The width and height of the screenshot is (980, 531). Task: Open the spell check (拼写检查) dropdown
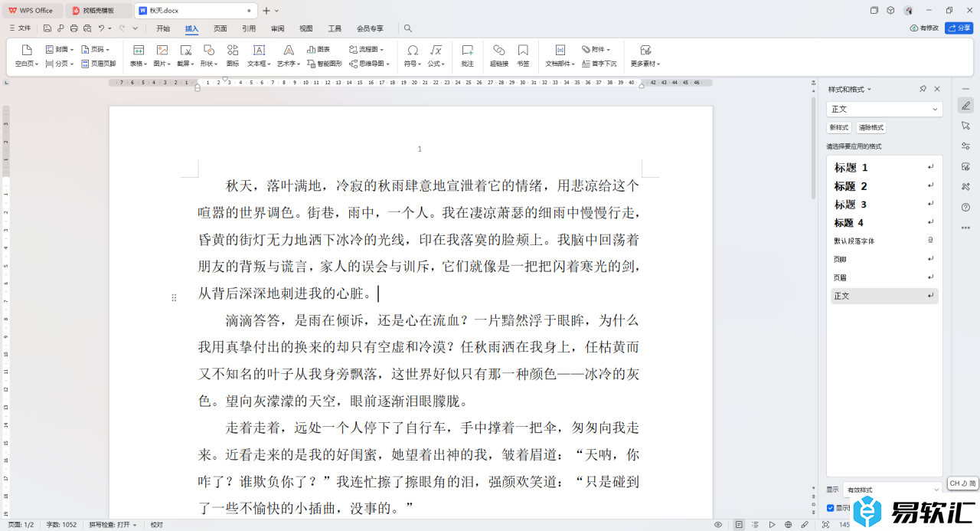tap(113, 525)
